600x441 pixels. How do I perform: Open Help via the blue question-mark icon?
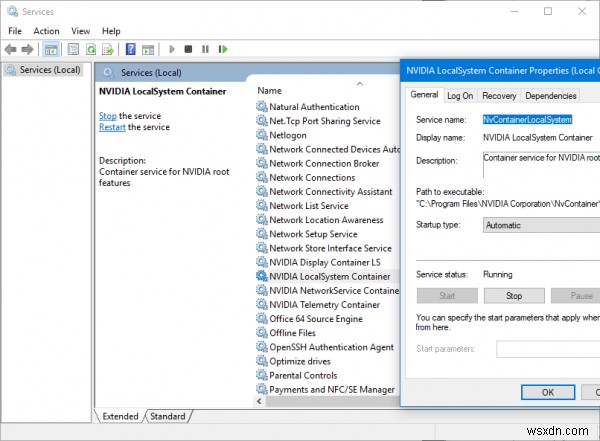click(x=130, y=48)
